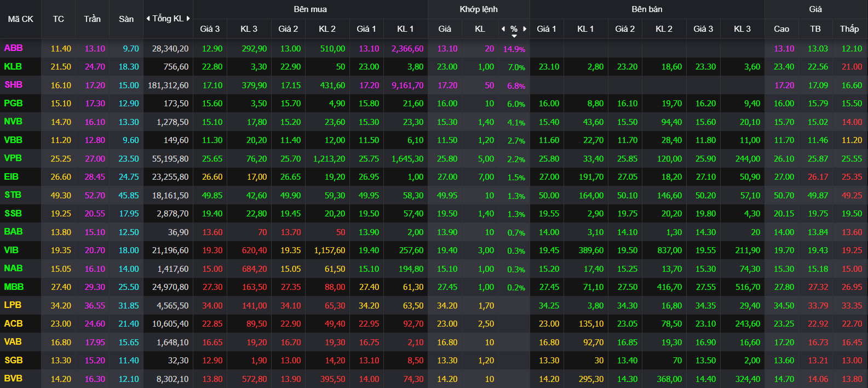Sort by Giá under Khớp lệnh
The image size is (868, 388).
pyautogui.click(x=445, y=28)
